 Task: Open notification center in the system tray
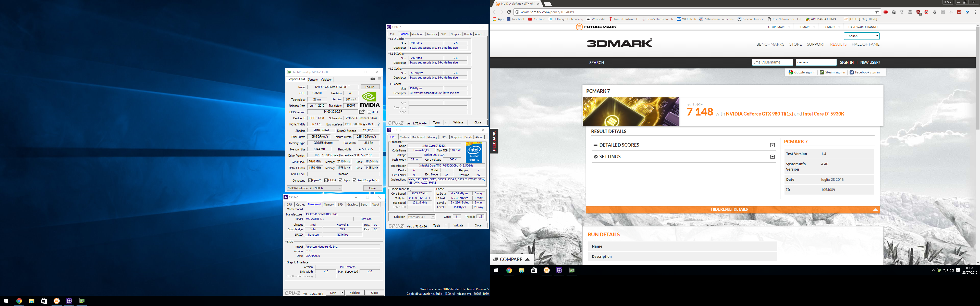point(958,270)
